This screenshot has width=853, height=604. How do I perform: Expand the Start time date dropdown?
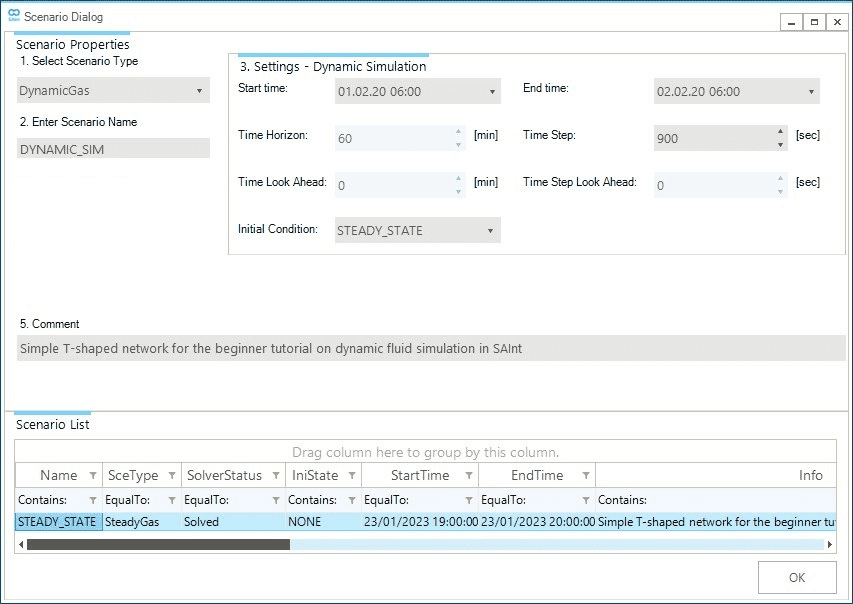(491, 92)
